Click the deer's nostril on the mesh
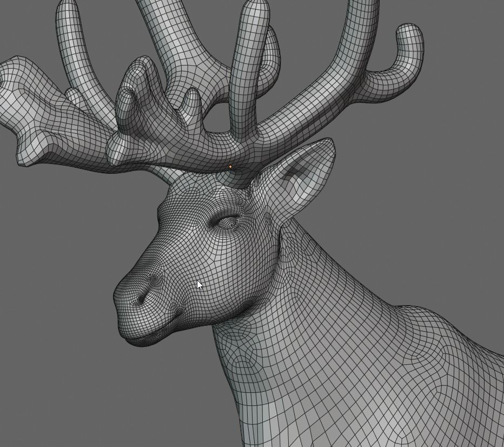Image resolution: width=504 pixels, height=447 pixels. 144,295
